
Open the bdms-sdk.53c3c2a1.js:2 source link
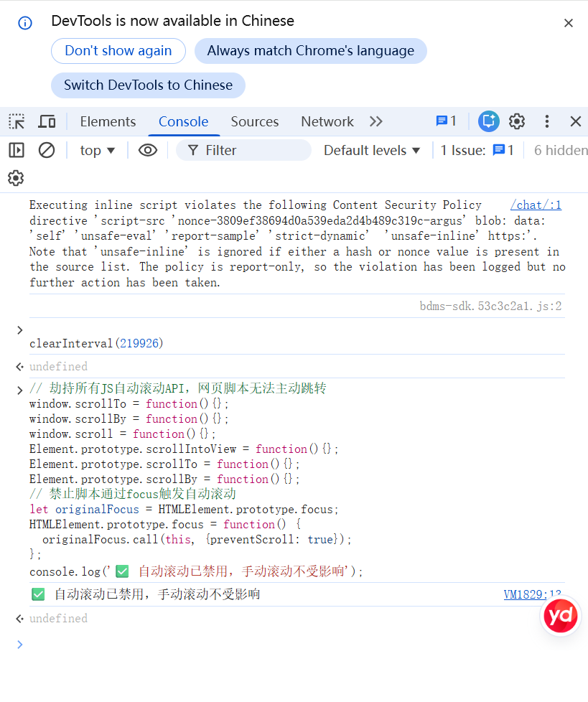[x=490, y=306]
